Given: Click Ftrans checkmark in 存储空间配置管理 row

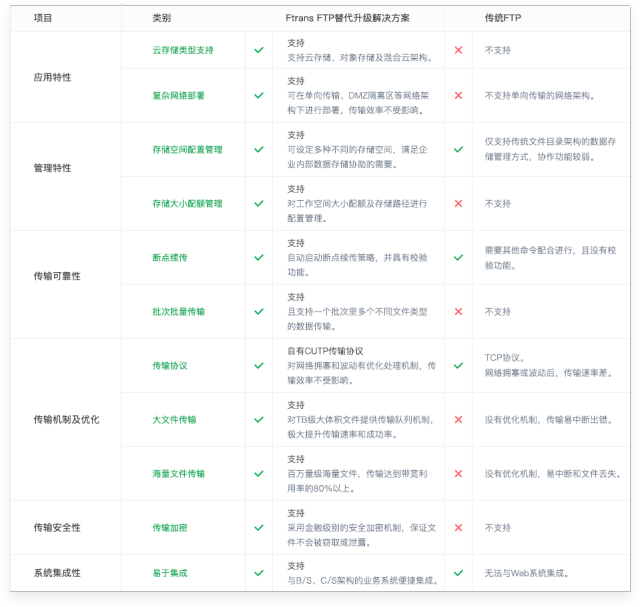Looking at the screenshot, I should [259, 149].
